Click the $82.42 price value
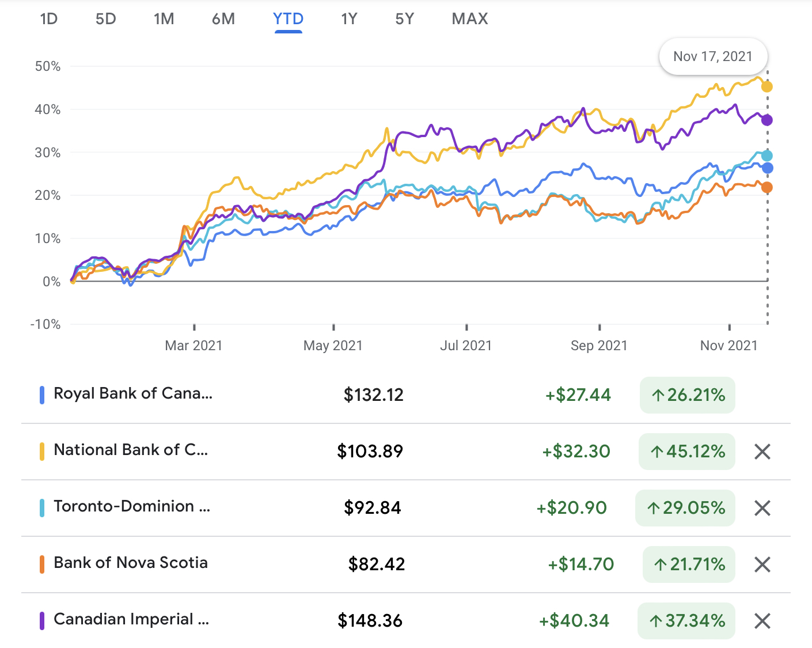 tap(377, 564)
